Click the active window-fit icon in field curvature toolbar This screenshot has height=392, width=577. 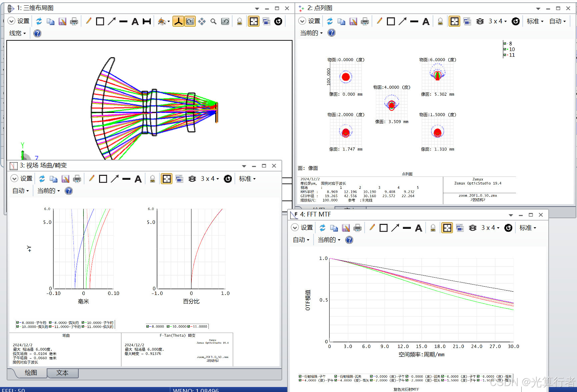pyautogui.click(x=166, y=179)
